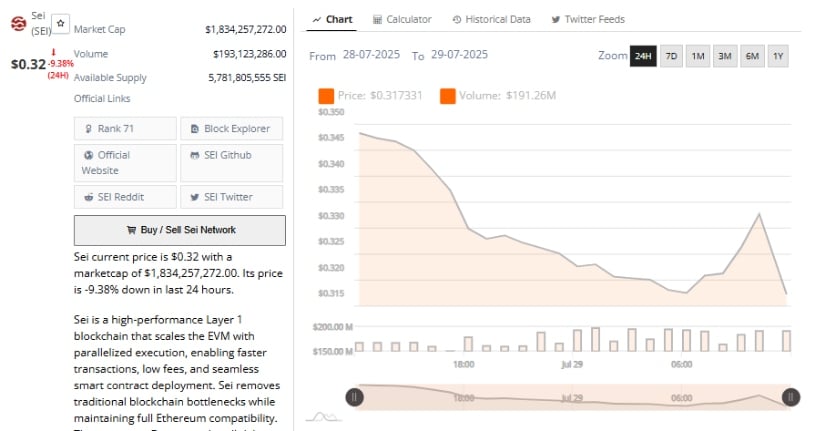Click the Available Supply value 5,781,805,555 SEI

[247, 77]
